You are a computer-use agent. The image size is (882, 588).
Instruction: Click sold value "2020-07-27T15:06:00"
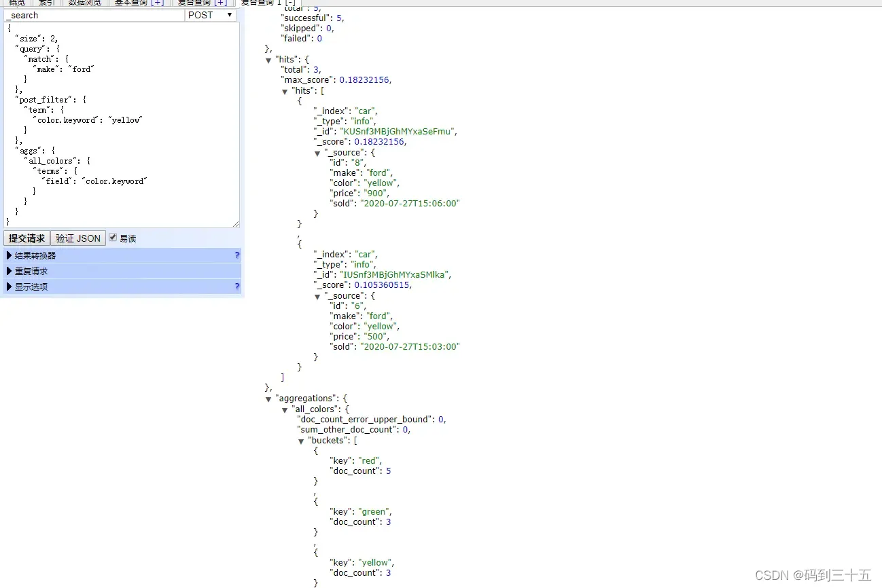click(409, 204)
